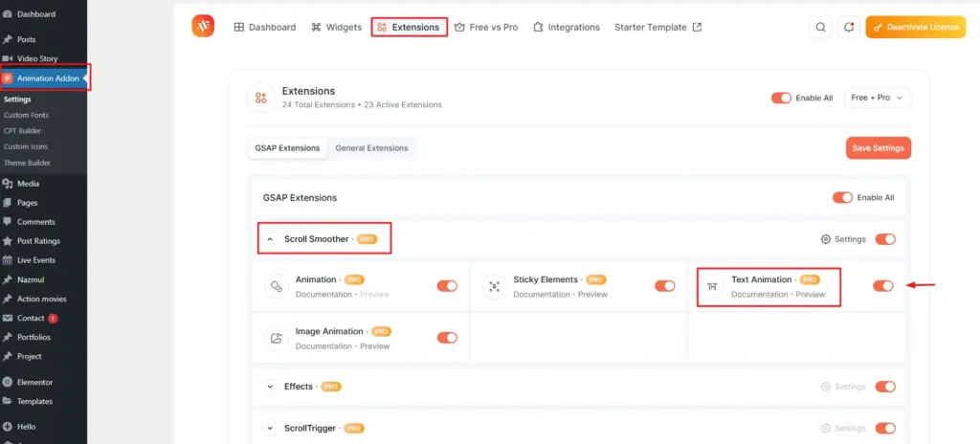The width and height of the screenshot is (980, 444).
Task: Open Sticky Elements Documentation link
Action: click(x=542, y=295)
